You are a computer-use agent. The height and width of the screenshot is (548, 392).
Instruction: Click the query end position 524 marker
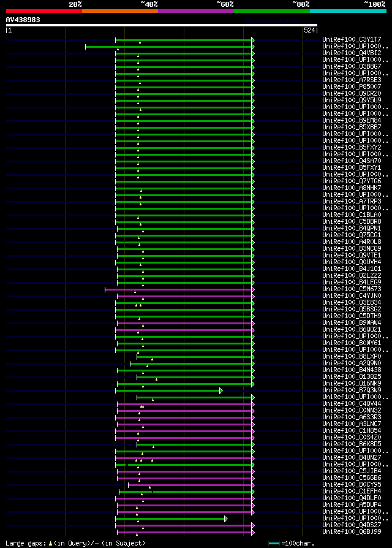[x=309, y=31]
